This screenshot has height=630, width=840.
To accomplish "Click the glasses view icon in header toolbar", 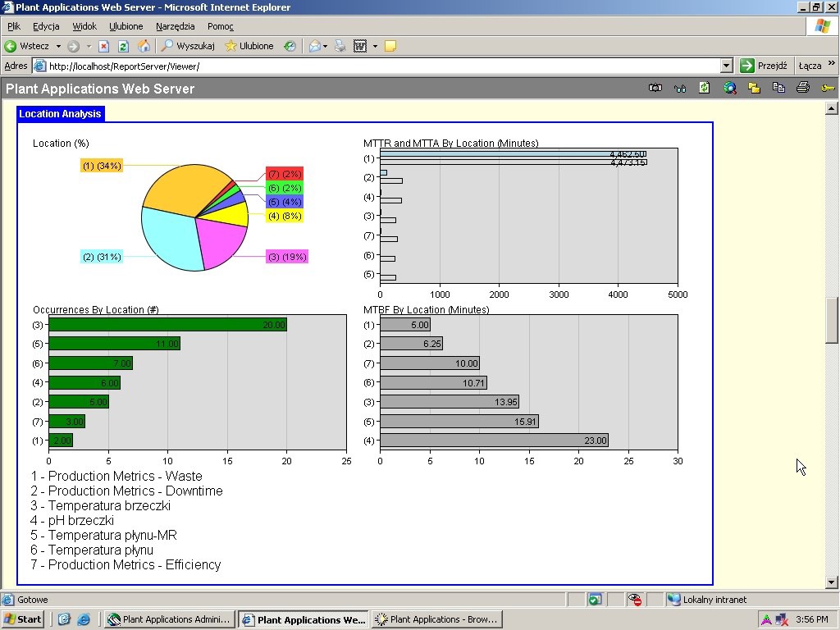I will (680, 89).
